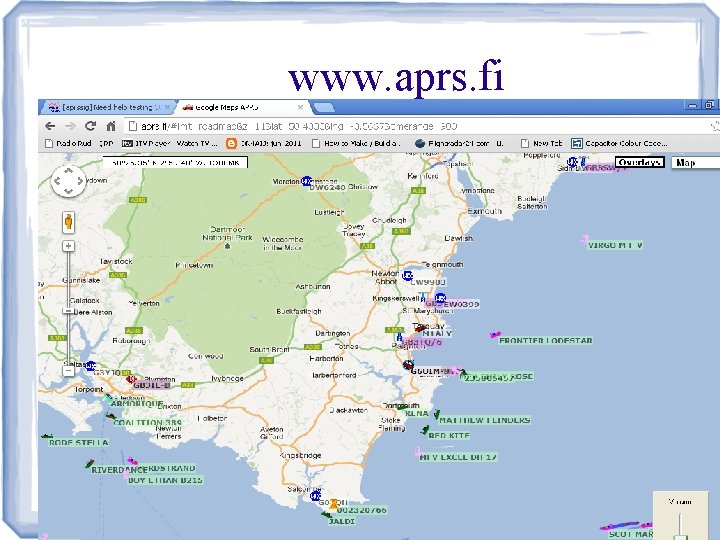Zoom in with the map plus button
Screen dimensions: 720x540
coord(68,246)
